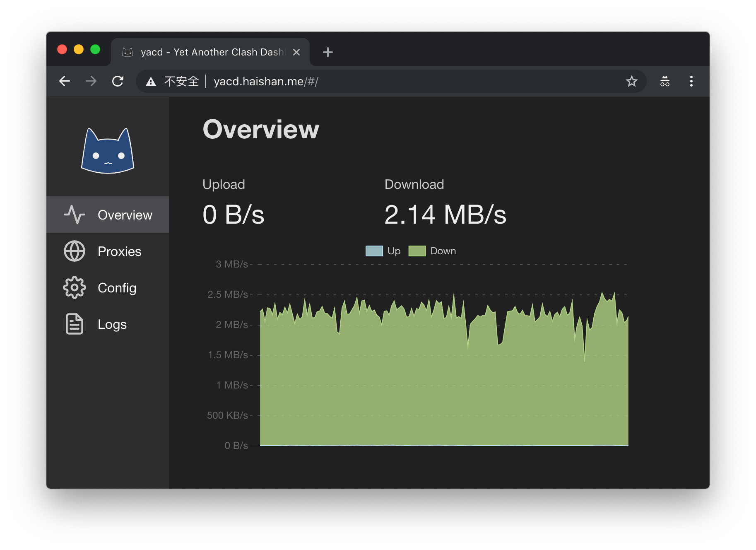
Task: Bookmark this page with star icon
Action: pyautogui.click(x=631, y=81)
